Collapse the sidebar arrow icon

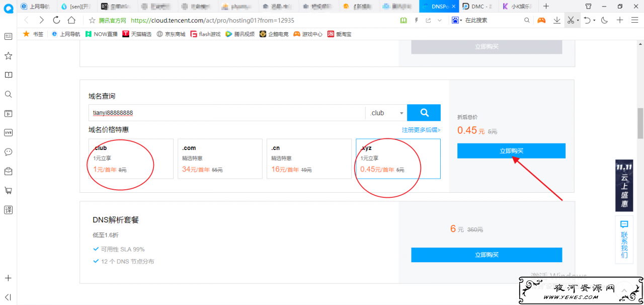click(8, 297)
